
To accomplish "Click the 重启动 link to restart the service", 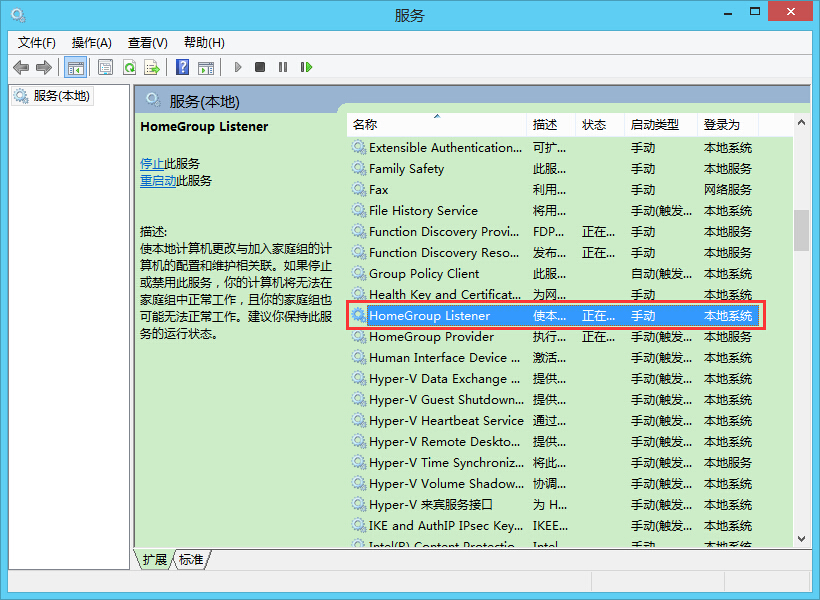I will [x=158, y=181].
